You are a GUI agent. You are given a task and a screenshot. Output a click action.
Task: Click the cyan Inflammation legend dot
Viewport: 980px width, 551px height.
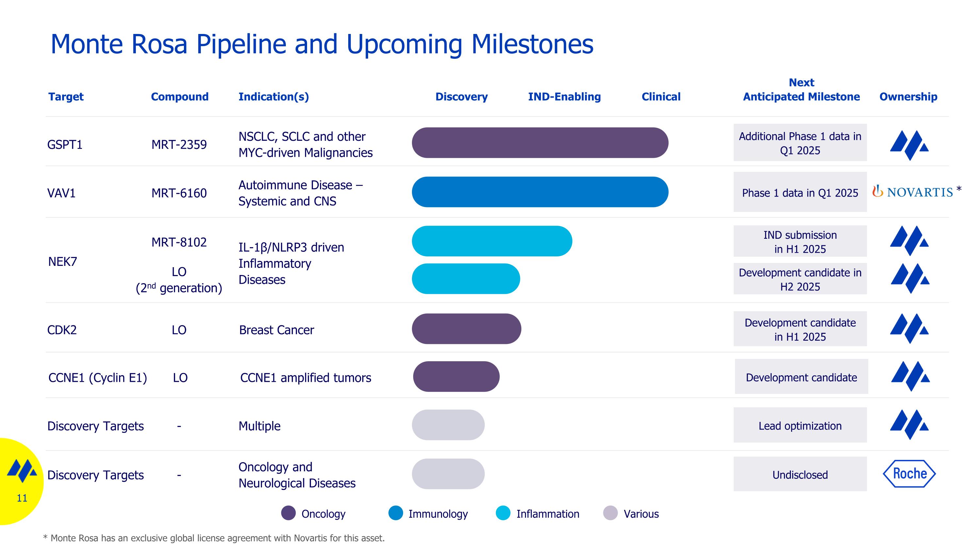click(x=503, y=513)
